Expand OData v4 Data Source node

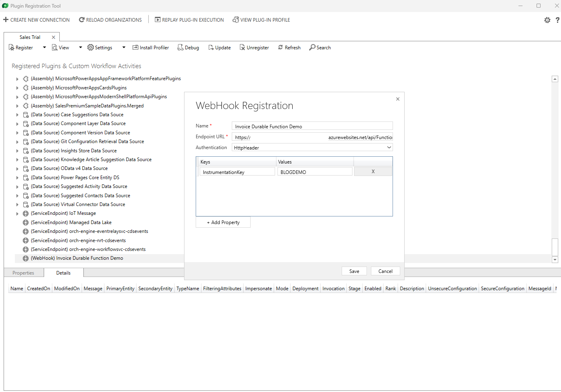(17, 169)
